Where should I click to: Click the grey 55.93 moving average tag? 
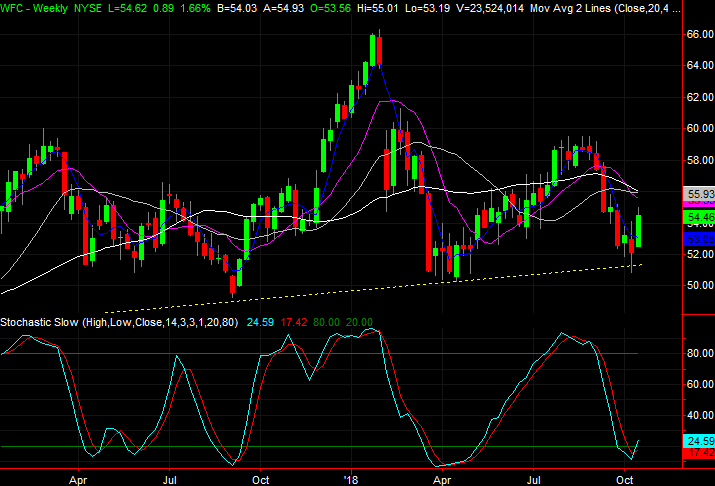pos(698,193)
